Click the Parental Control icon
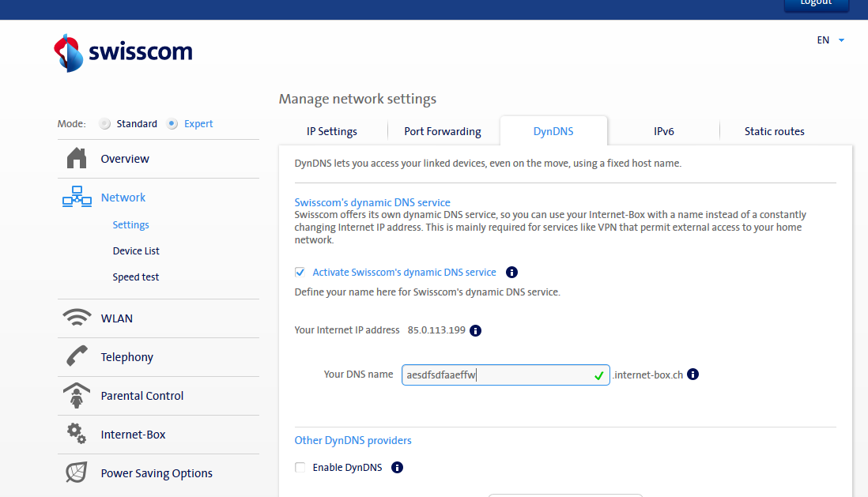Image resolution: width=868 pixels, height=497 pixels. pyautogui.click(x=77, y=396)
